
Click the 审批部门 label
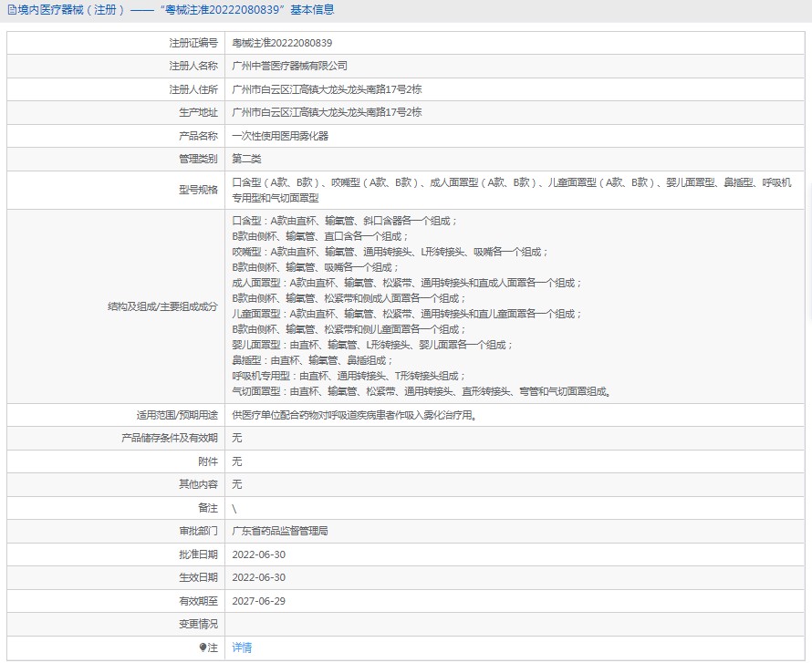tap(198, 531)
